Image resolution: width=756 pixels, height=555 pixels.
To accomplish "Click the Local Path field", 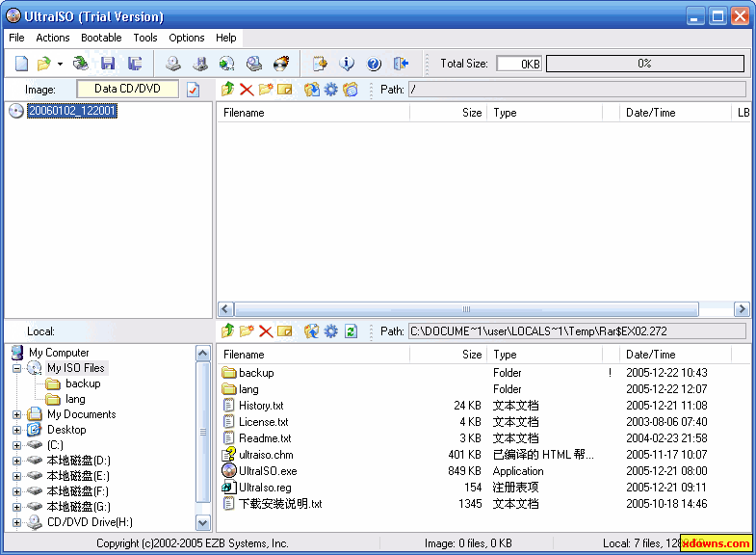I will (577, 331).
